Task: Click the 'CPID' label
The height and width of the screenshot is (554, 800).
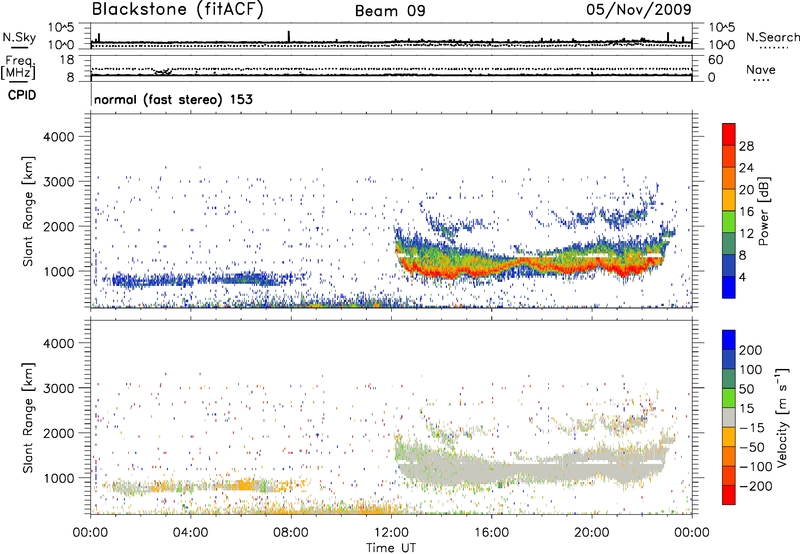Action: pyautogui.click(x=22, y=95)
